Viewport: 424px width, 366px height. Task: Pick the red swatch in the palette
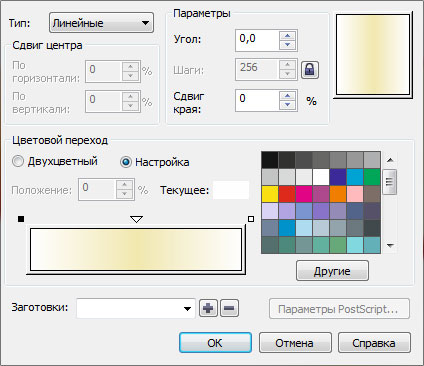(x=287, y=194)
